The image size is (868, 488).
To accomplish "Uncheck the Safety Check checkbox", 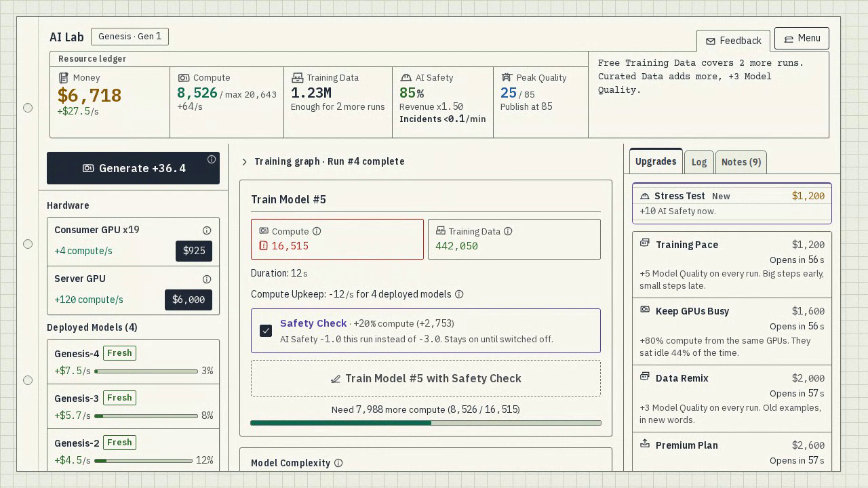I will click(266, 331).
